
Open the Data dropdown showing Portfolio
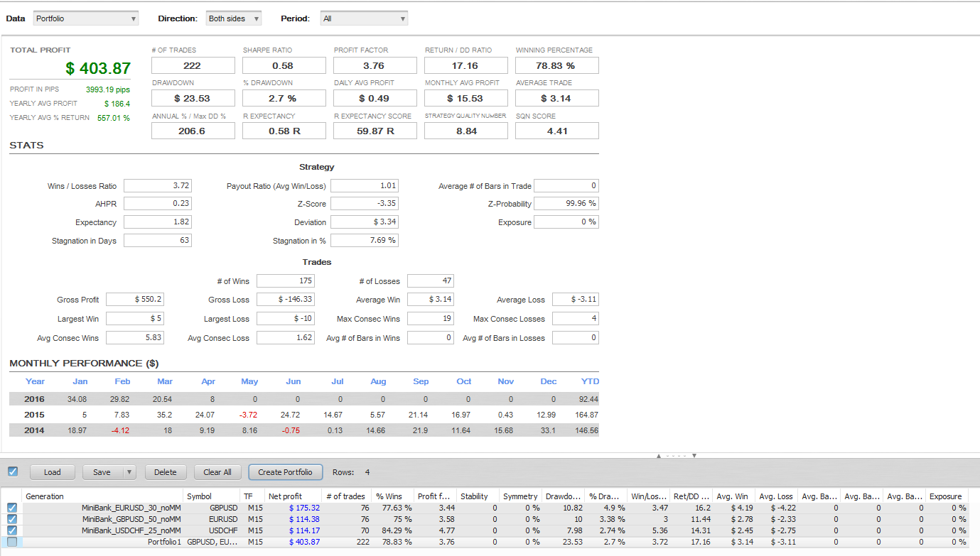click(86, 18)
